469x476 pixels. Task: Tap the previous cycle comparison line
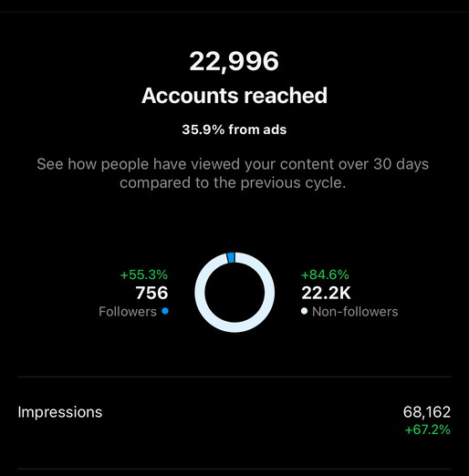pyautogui.click(x=233, y=183)
